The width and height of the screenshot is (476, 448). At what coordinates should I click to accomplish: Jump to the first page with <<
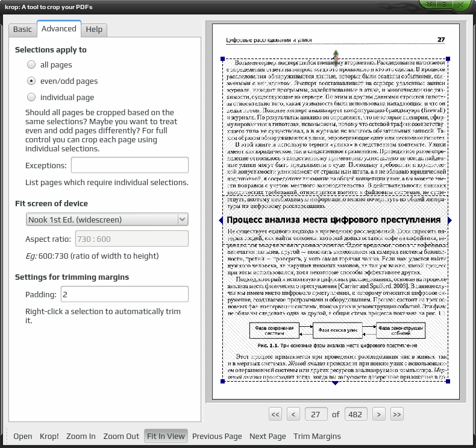(275, 414)
